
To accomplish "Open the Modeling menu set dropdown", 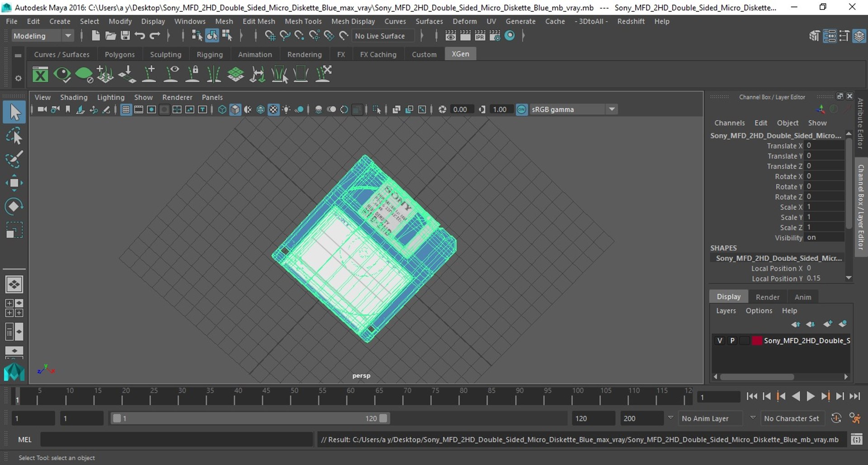I will tap(42, 36).
